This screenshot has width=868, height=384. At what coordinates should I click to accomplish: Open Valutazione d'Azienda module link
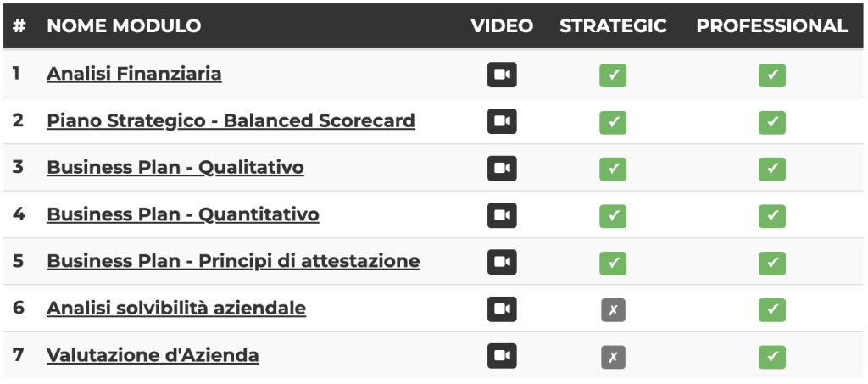click(x=153, y=355)
